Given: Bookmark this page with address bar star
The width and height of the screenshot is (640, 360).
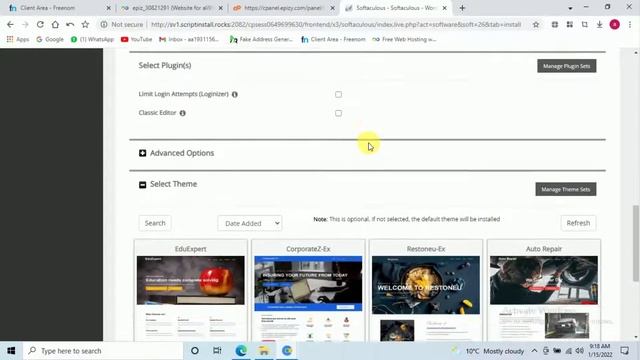Looking at the screenshot, I should click(x=536, y=24).
